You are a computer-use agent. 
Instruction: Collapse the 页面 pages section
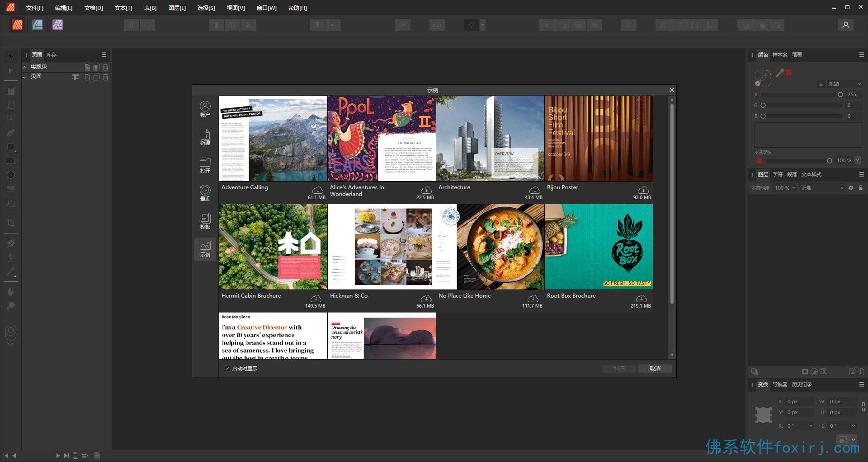click(x=24, y=77)
